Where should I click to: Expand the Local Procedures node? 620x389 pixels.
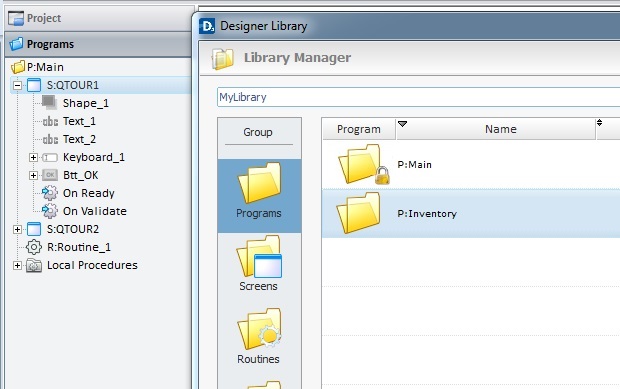pyautogui.click(x=17, y=265)
